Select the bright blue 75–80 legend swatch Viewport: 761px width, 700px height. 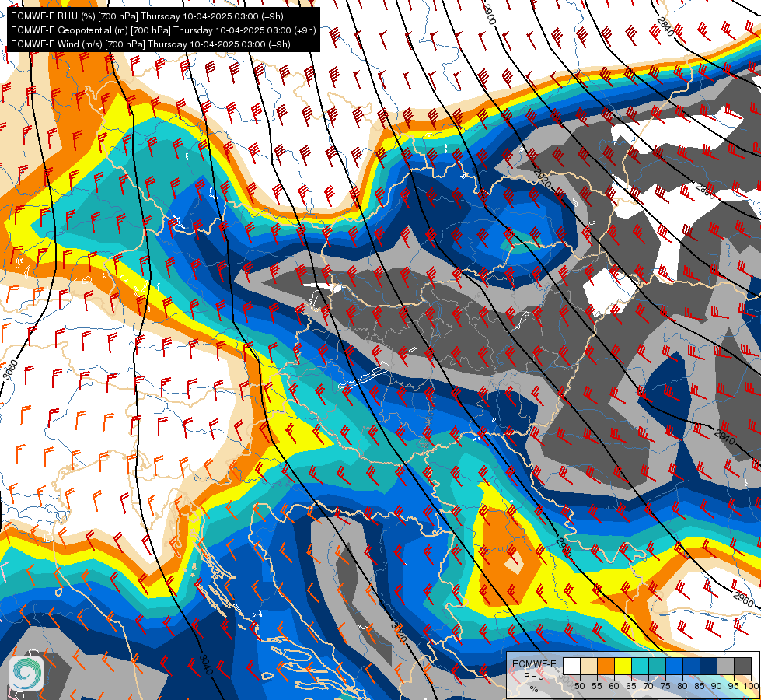pos(675,666)
